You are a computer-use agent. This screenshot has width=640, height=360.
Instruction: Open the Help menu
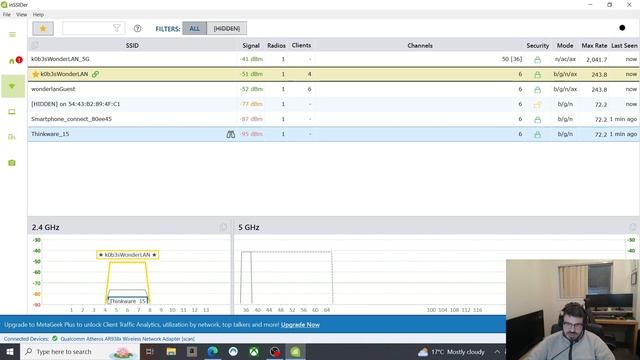pos(38,14)
